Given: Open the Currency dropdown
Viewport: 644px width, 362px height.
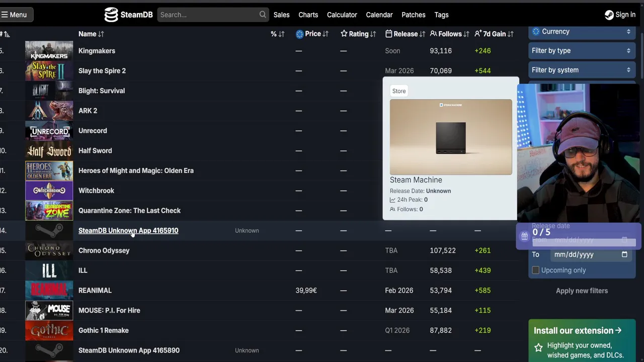Looking at the screenshot, I should [581, 31].
